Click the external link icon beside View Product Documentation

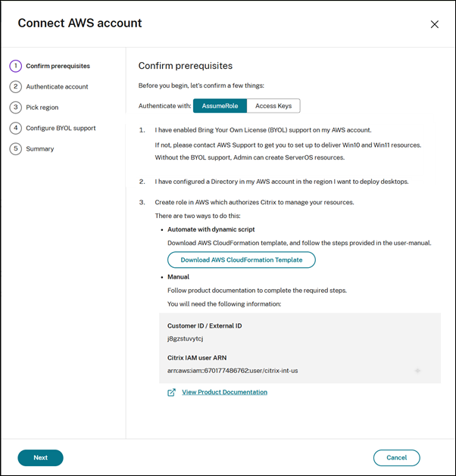click(172, 392)
